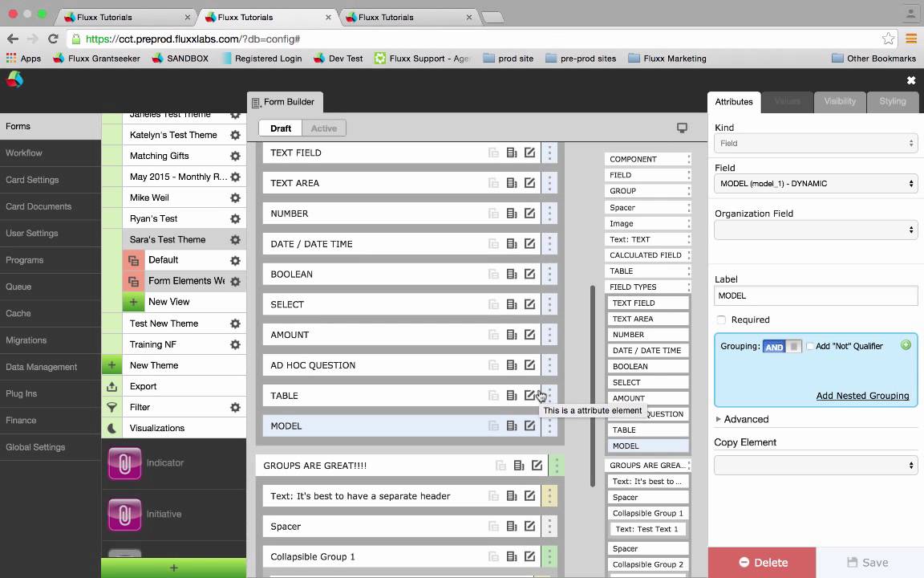Open the Other Bookmarks folder
The image size is (924, 578).
coord(873,59)
